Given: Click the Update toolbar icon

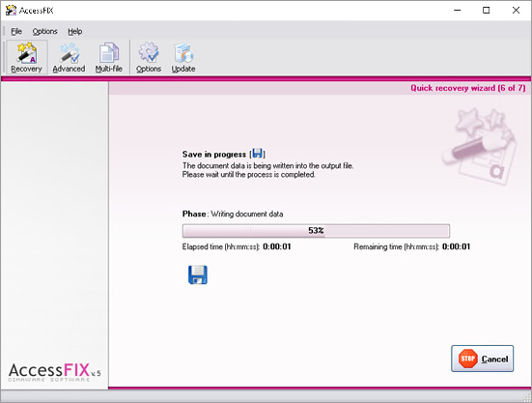Looking at the screenshot, I should tap(183, 57).
